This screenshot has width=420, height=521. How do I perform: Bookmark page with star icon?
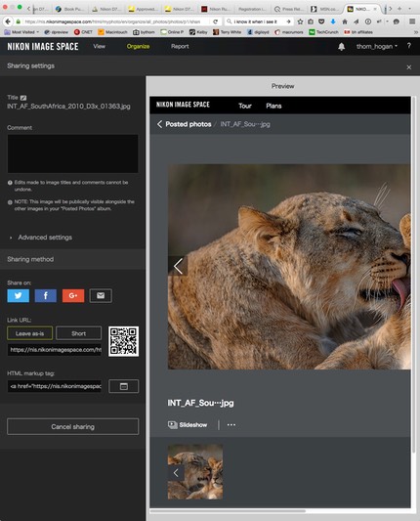pos(300,22)
